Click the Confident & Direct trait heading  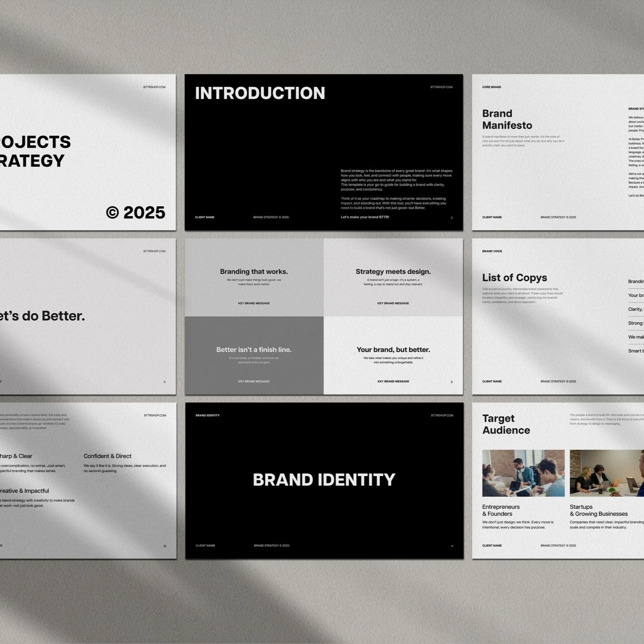108,456
